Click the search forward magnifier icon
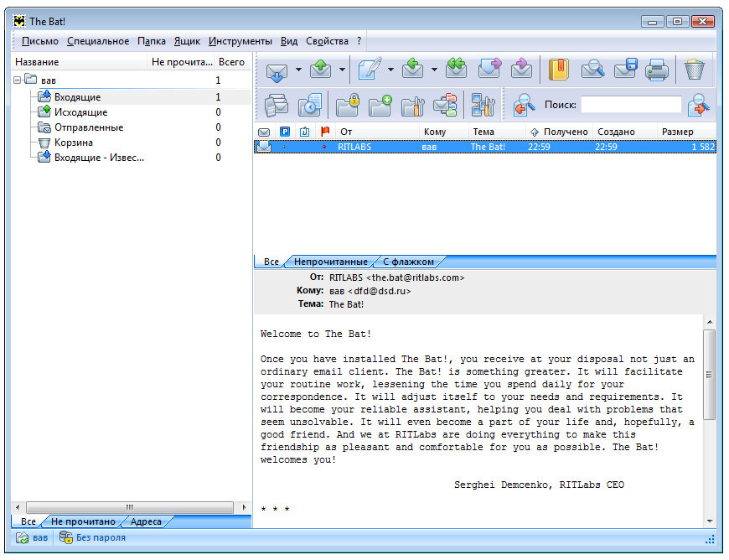 [698, 105]
